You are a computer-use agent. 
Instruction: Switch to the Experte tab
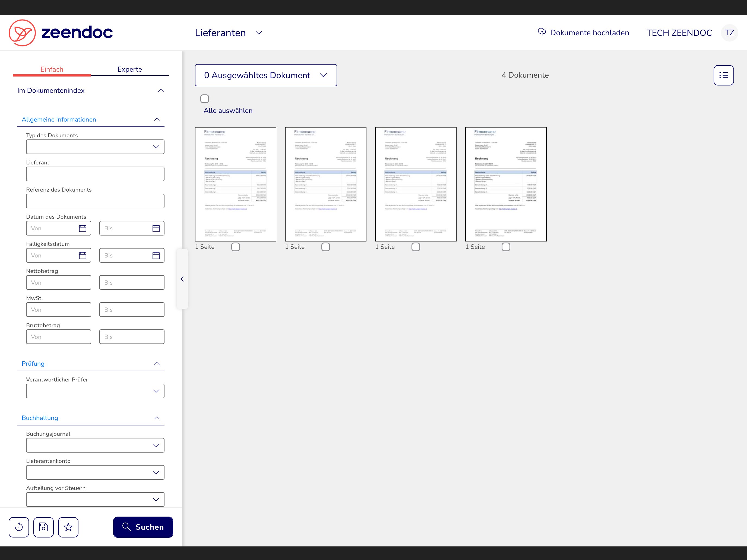click(x=130, y=69)
